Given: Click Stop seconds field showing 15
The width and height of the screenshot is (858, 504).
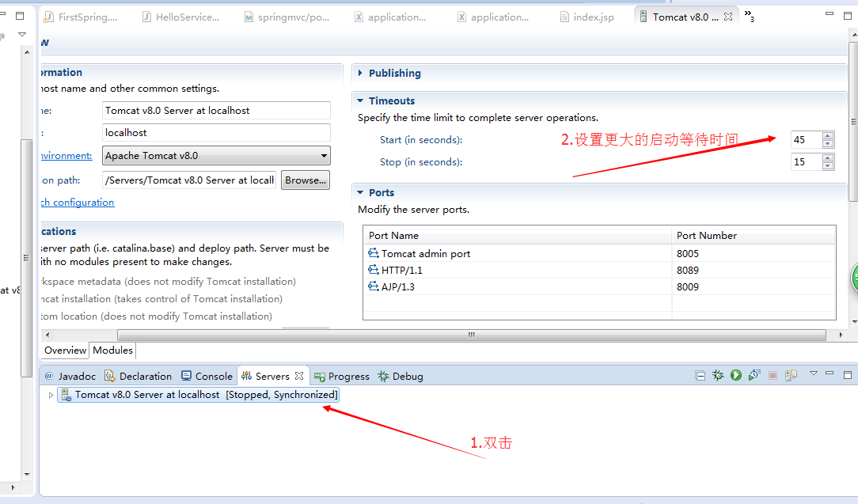Looking at the screenshot, I should (x=806, y=162).
